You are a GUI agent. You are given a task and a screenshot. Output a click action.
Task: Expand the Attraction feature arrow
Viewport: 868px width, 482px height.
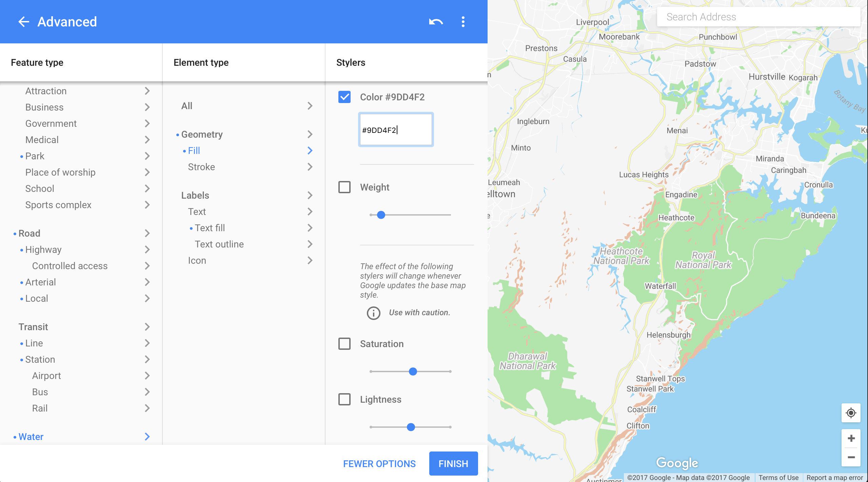(147, 91)
